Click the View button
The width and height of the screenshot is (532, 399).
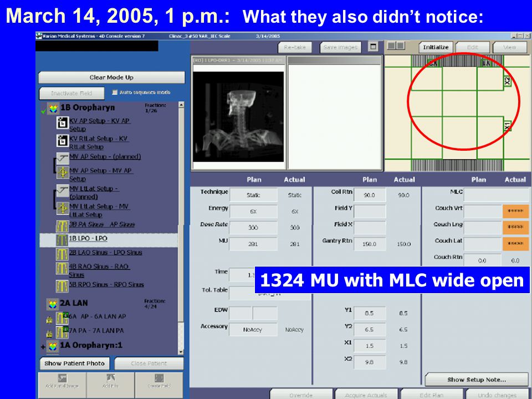[x=510, y=47]
